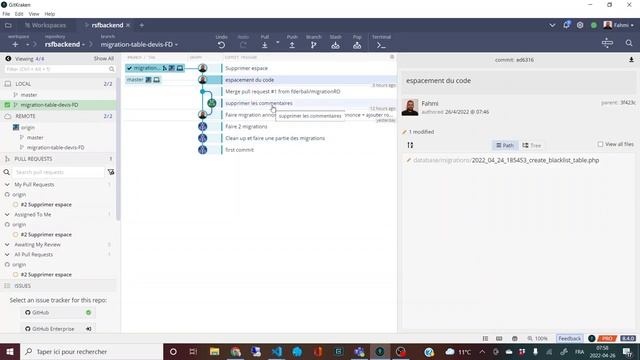Select the origin remote entry

[28, 127]
